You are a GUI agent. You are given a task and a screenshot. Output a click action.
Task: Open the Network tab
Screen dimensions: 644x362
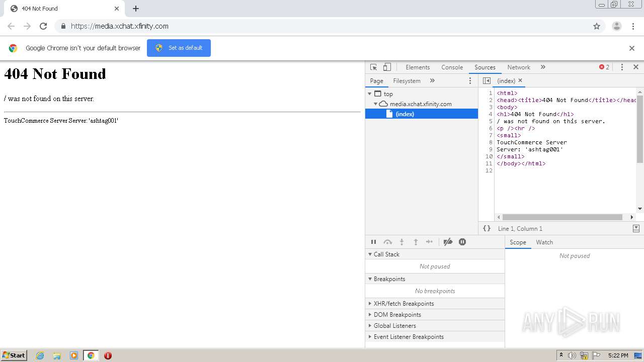[519, 67]
